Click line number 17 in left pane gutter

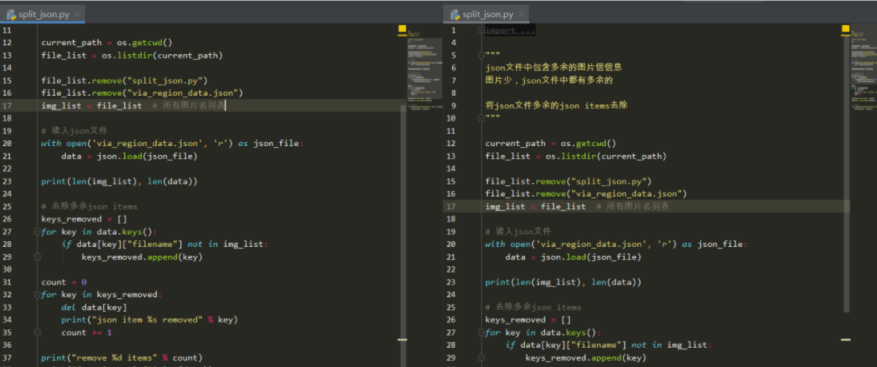(x=7, y=106)
